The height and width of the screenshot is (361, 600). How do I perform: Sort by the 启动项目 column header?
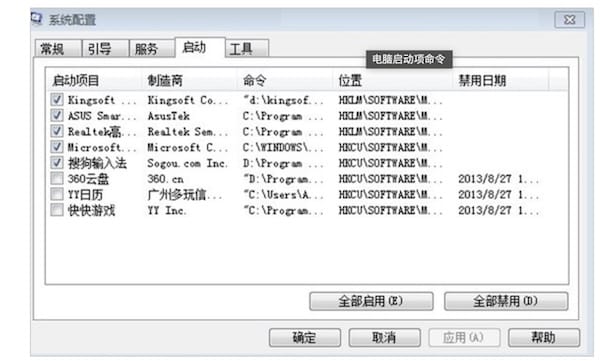pos(94,80)
